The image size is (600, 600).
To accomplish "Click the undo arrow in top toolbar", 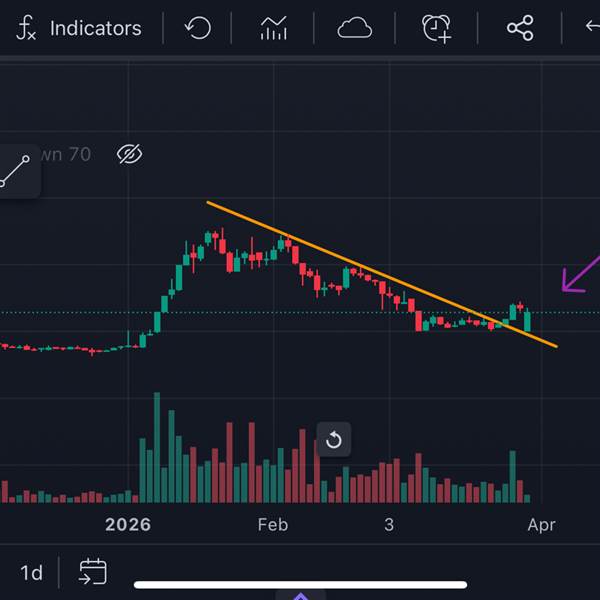I will tap(198, 28).
